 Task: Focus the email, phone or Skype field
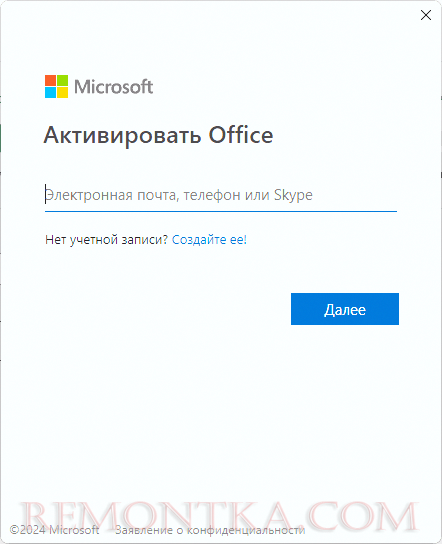tap(221, 195)
